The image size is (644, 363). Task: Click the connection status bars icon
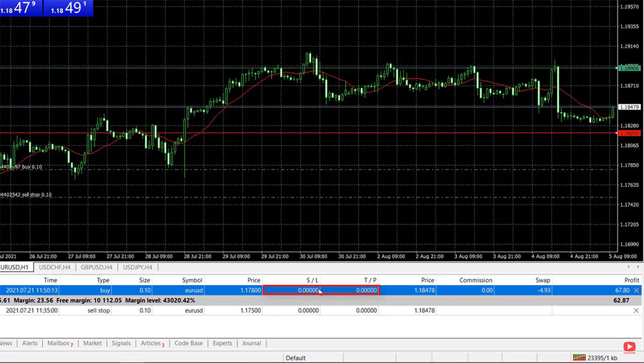point(579,358)
